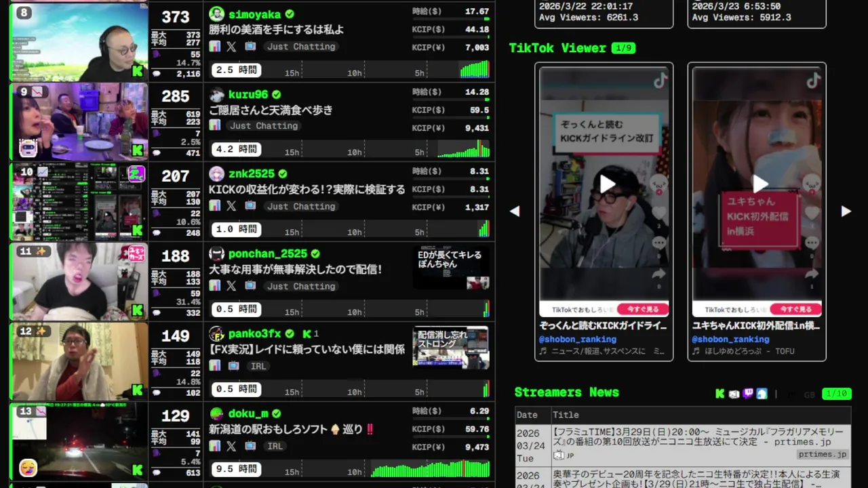Click the Streamers News 1/10 page indicator
Viewport: 868px width, 488px height.
coord(835,394)
